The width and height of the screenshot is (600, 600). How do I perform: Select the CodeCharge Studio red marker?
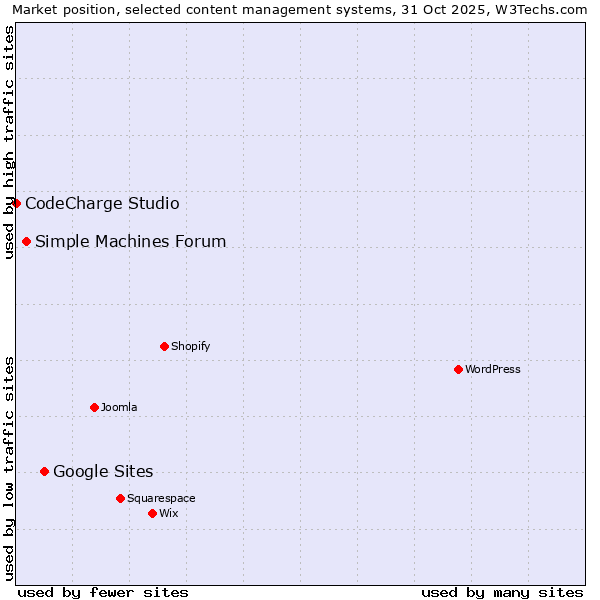pyautogui.click(x=16, y=203)
